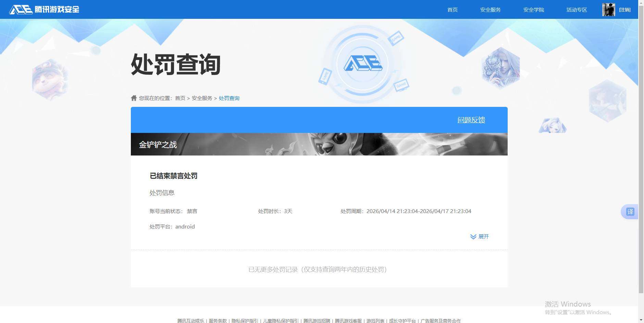Click the central ACE emblem graphic
Screen dimensions: 644x323
363,64
